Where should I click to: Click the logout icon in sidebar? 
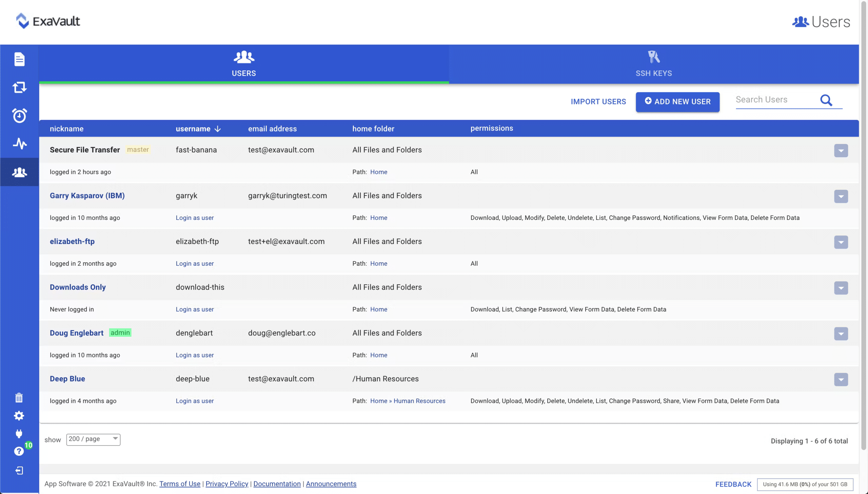pos(19,470)
